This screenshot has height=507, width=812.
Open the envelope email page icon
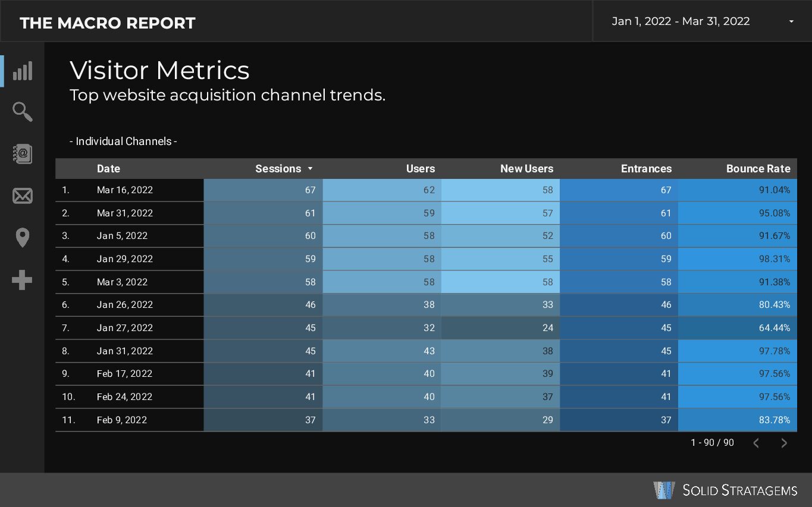point(23,196)
